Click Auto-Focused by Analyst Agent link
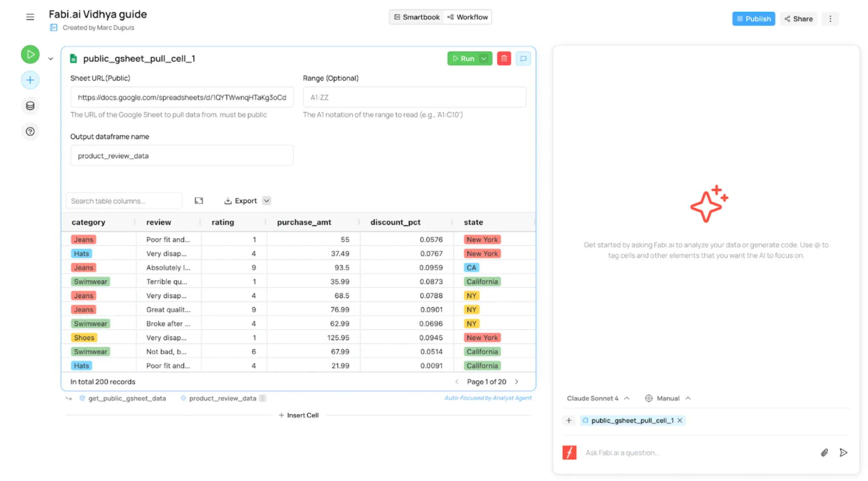 click(x=488, y=398)
